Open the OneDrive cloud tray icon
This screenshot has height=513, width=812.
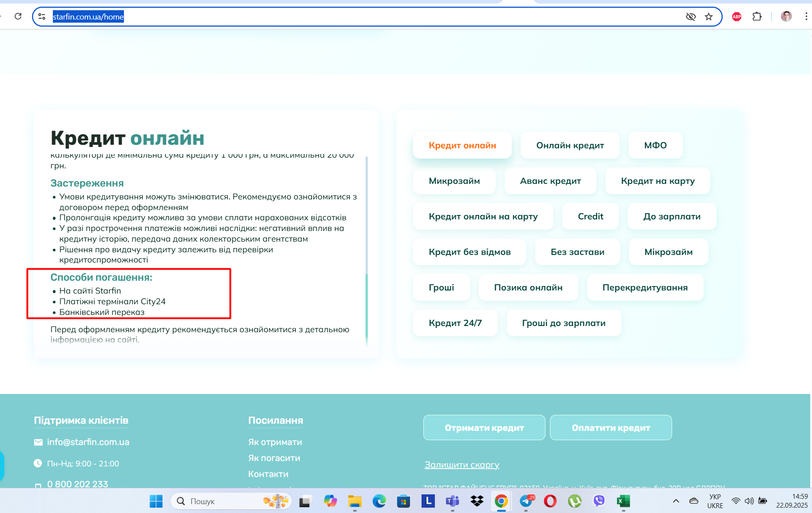click(x=693, y=501)
